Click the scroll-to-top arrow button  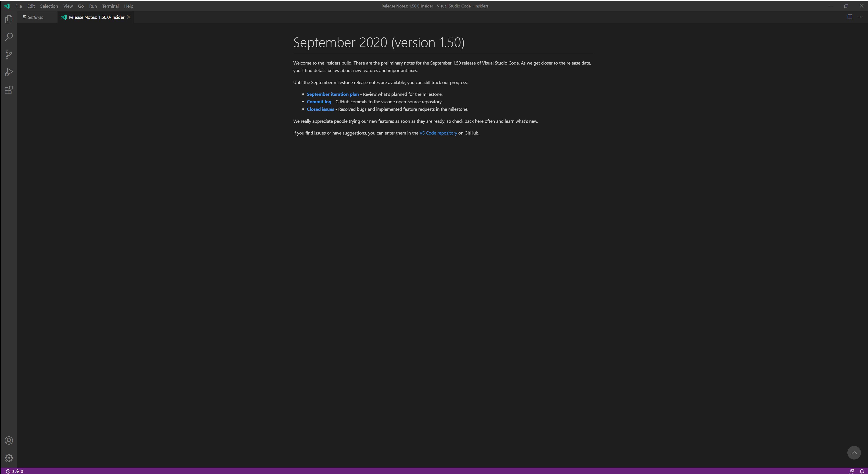click(x=854, y=453)
